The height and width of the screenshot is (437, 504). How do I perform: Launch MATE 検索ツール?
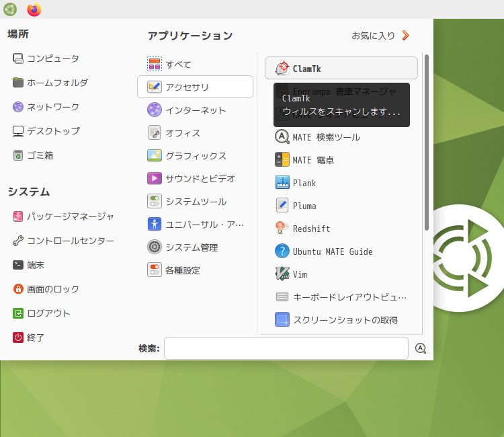tap(341, 137)
